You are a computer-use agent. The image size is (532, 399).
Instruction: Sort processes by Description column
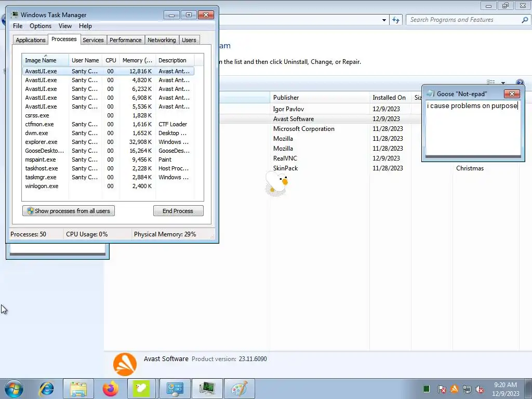point(175,60)
